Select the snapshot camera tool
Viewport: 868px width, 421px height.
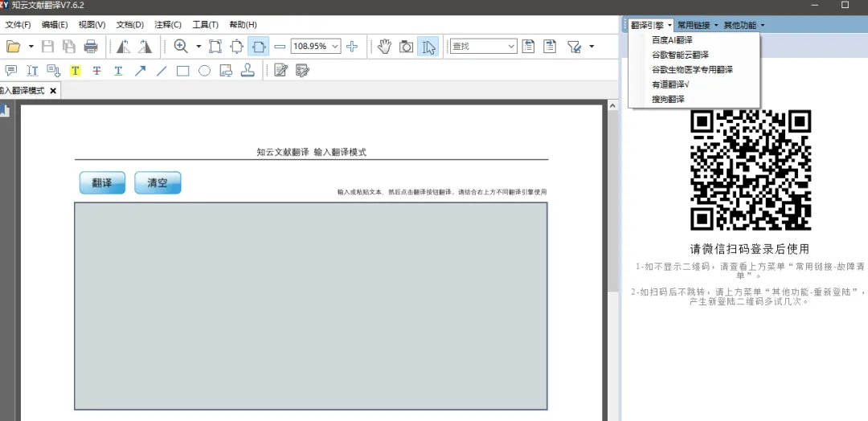(407, 47)
